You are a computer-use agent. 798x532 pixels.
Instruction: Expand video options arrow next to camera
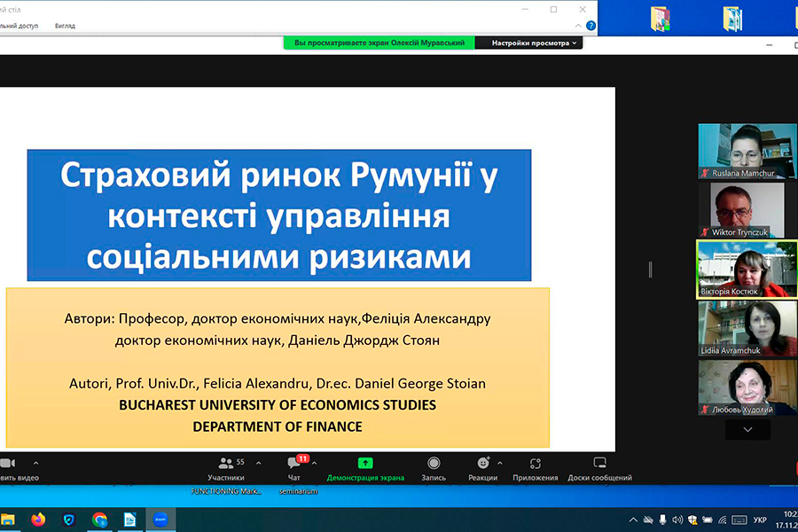coord(35,463)
